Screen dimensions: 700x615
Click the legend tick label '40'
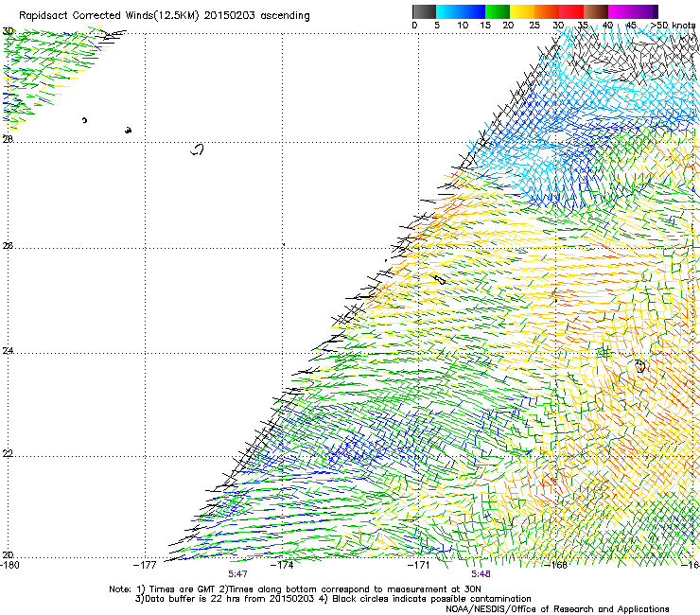click(x=607, y=26)
